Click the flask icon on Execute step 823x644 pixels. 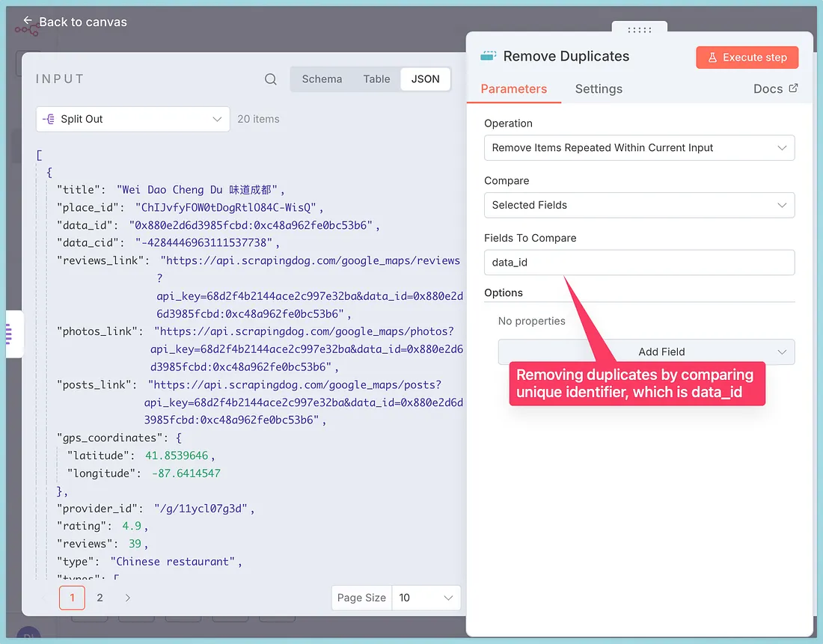[x=712, y=58]
